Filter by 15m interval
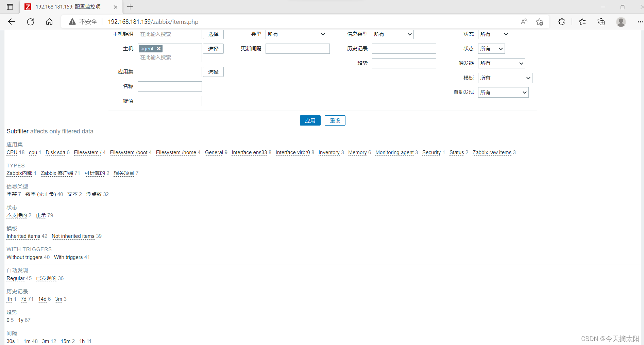Image resolution: width=644 pixels, height=345 pixels. point(66,341)
